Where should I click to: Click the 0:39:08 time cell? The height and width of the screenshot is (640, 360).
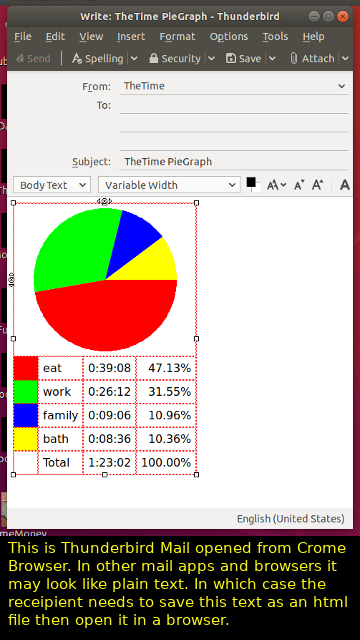point(109,368)
